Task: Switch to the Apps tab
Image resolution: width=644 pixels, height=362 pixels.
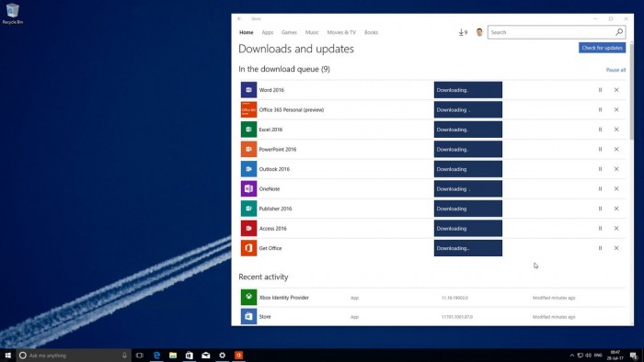Action: tap(268, 32)
